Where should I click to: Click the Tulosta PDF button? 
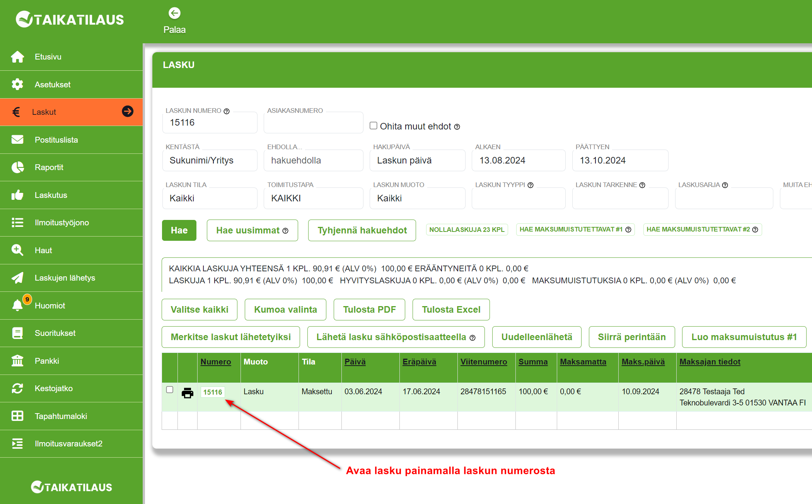click(x=369, y=310)
